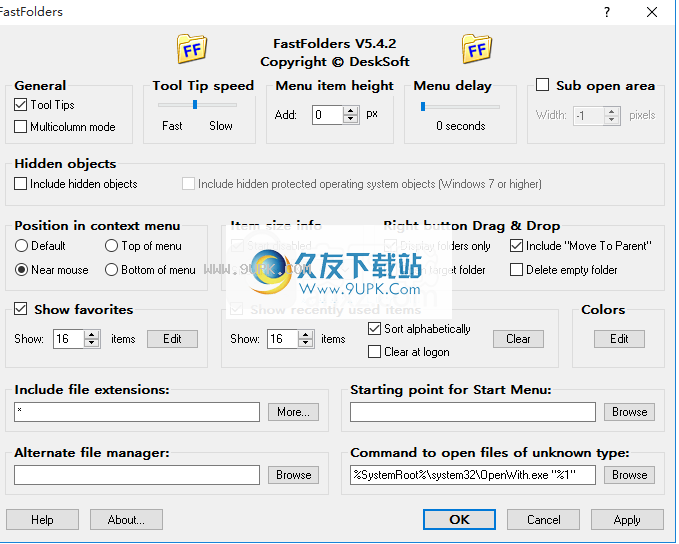Browse for the unknown file type command
The width and height of the screenshot is (679, 544).
[630, 475]
